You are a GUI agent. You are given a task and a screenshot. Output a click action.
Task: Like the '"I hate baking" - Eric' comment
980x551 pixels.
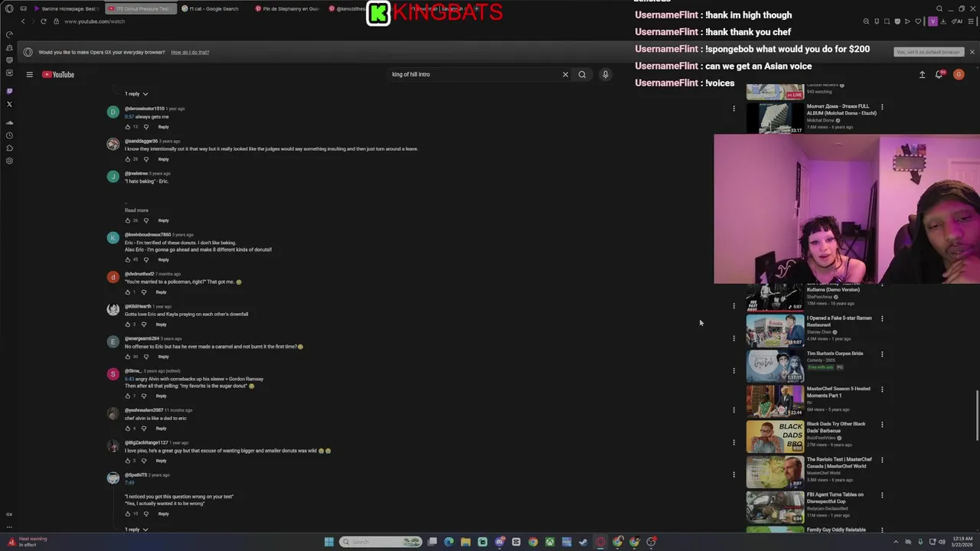click(128, 220)
